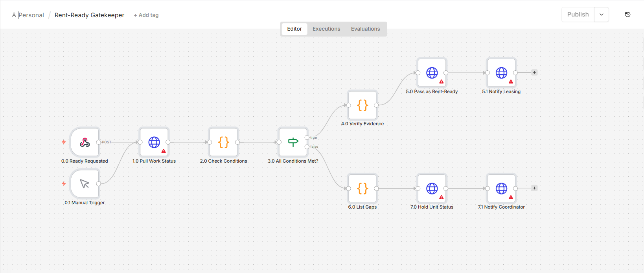
Task: Click the "6.0 List Gaps" label
Action: [x=362, y=207]
